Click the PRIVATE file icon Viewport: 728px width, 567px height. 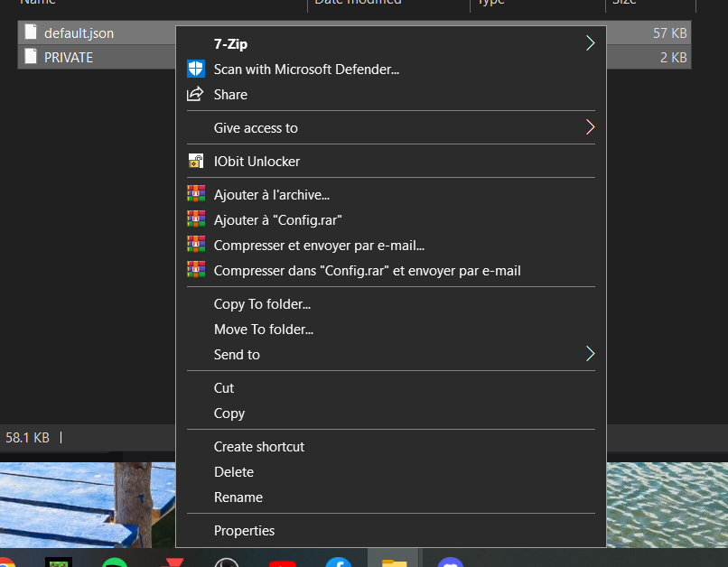click(x=31, y=56)
